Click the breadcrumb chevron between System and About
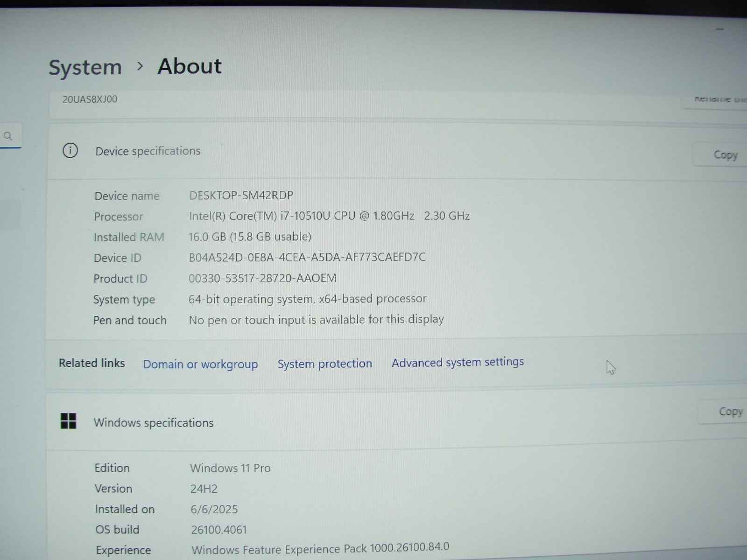Viewport: 747px width, 560px height. [140, 67]
